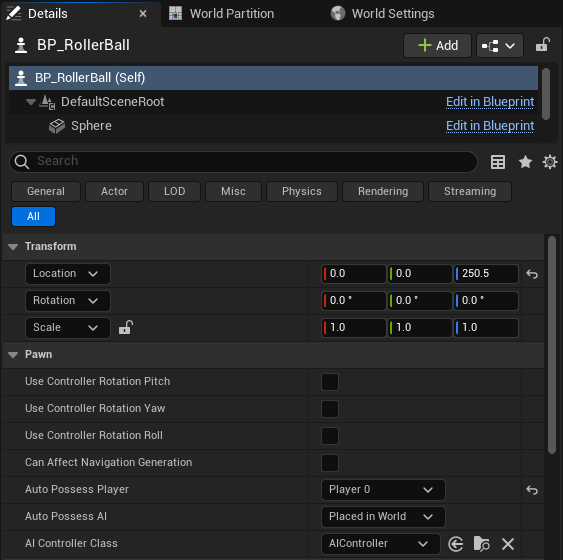563x560 pixels.
Task: Click the property Search field
Action: (243, 162)
